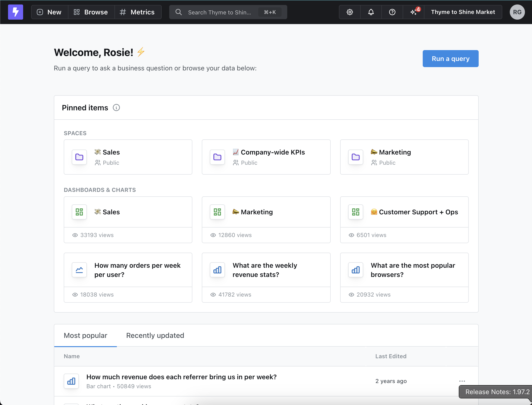Screen dimensions: 532x405
Task: Click the lightning bolt home logo
Action: [15, 12]
